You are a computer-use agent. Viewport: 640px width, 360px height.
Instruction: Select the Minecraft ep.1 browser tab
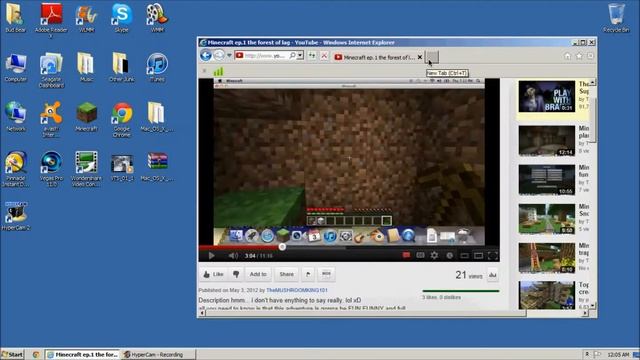[374, 58]
